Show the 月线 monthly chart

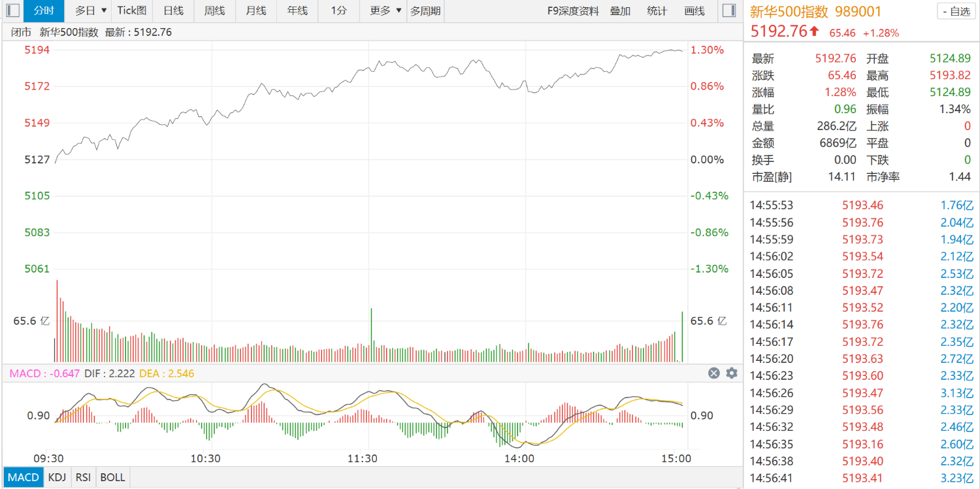256,10
